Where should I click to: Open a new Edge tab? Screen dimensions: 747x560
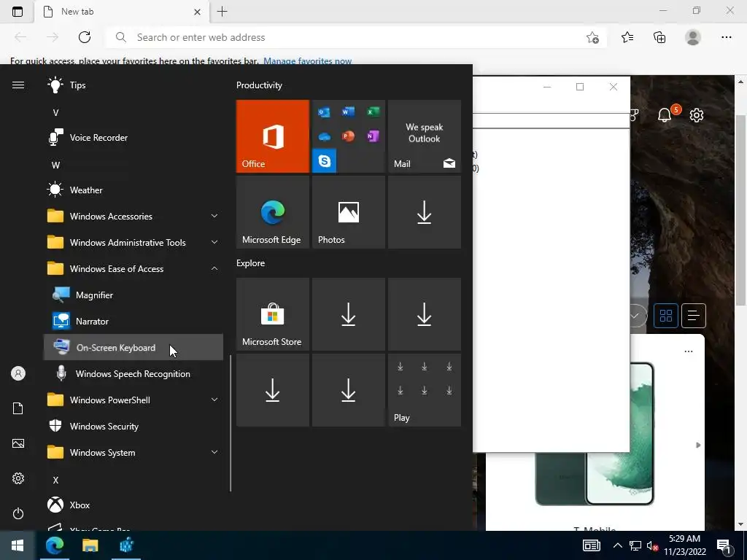[222, 12]
